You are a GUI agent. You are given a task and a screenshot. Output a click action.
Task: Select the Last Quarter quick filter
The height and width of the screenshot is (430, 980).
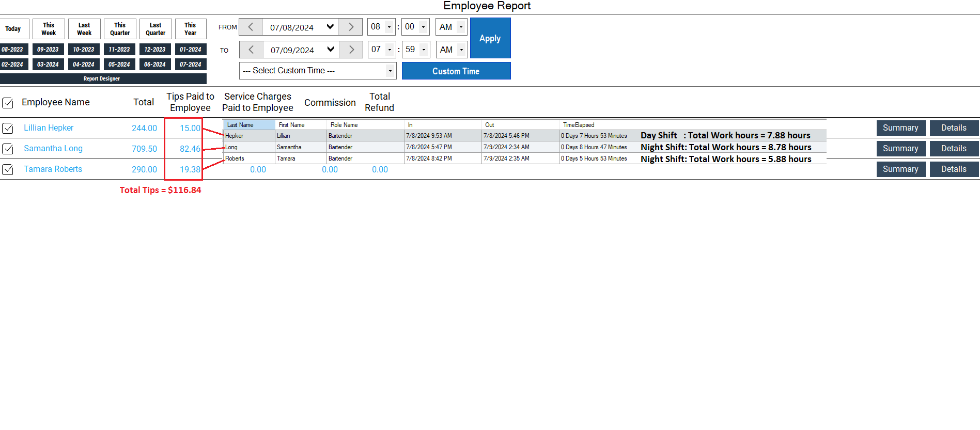(x=155, y=29)
